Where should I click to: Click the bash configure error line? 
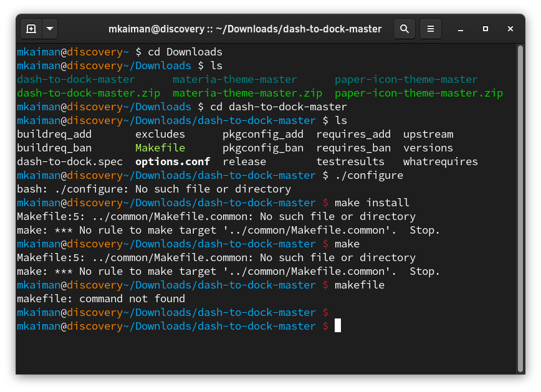[x=154, y=189]
